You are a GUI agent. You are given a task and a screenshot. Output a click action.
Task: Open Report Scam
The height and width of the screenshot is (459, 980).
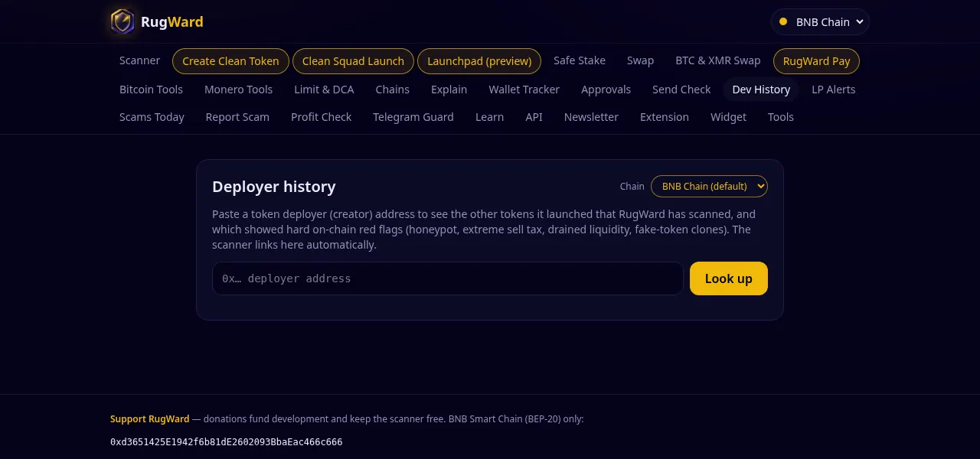coord(237,117)
